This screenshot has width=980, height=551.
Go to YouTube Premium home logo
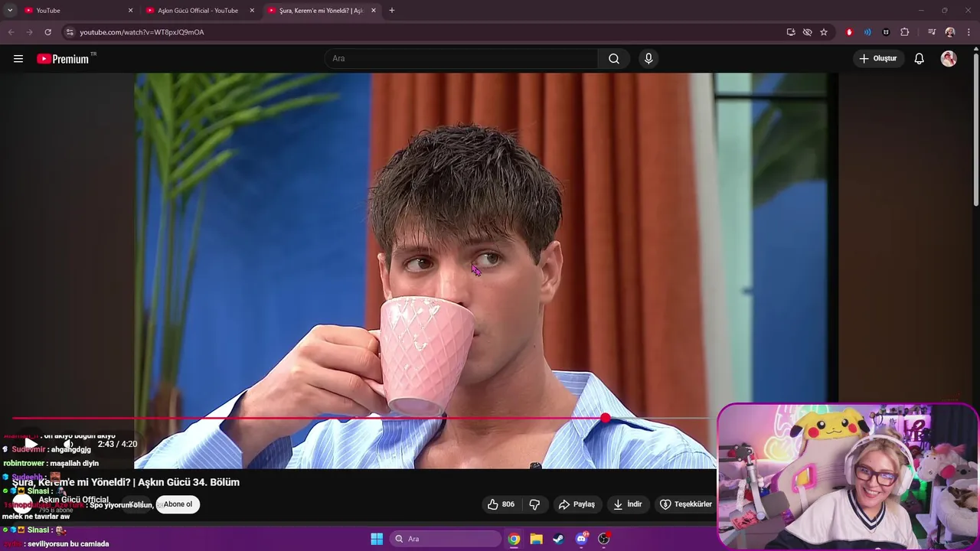pos(63,59)
